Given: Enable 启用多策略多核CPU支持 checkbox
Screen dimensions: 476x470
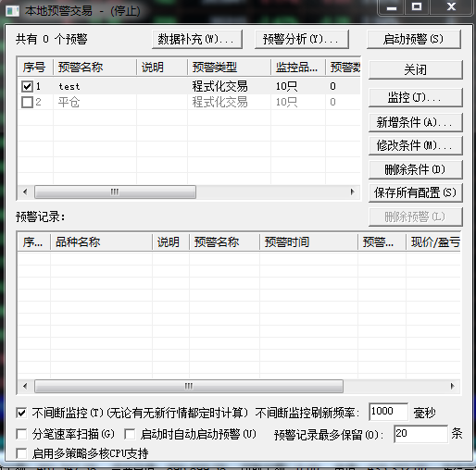Looking at the screenshot, I should click(21, 453).
